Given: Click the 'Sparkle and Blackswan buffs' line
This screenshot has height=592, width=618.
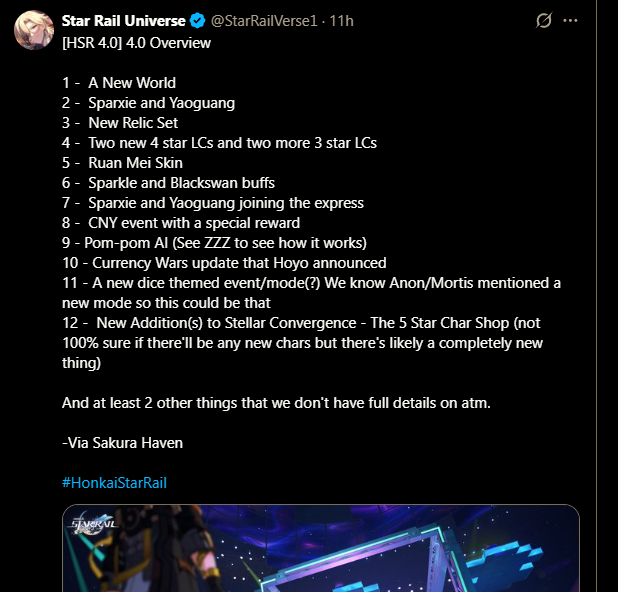Looking at the screenshot, I should click(181, 183).
